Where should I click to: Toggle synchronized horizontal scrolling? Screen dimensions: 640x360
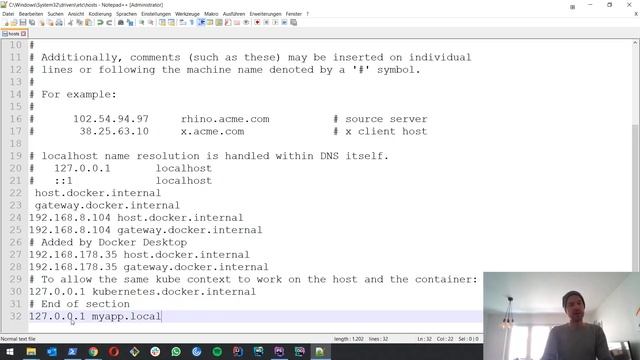[171, 22]
